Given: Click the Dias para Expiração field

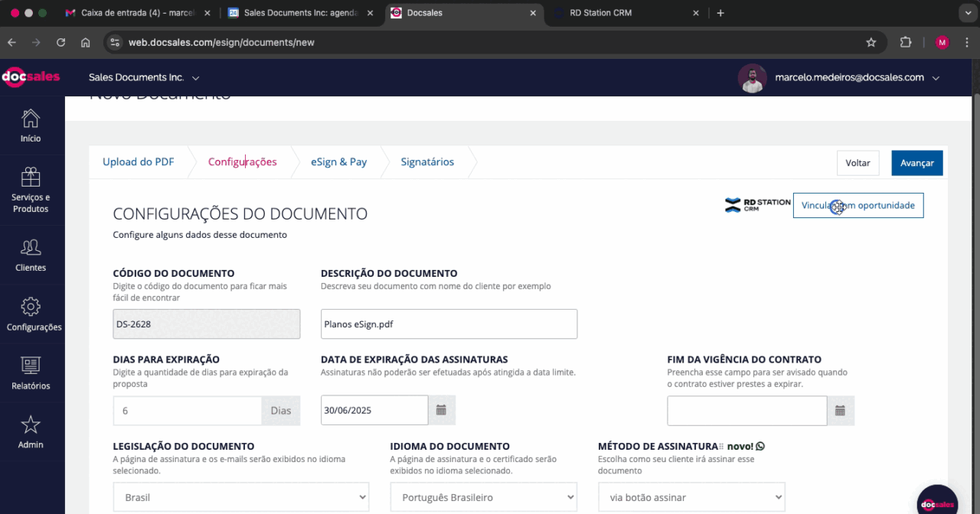Looking at the screenshot, I should tap(188, 411).
